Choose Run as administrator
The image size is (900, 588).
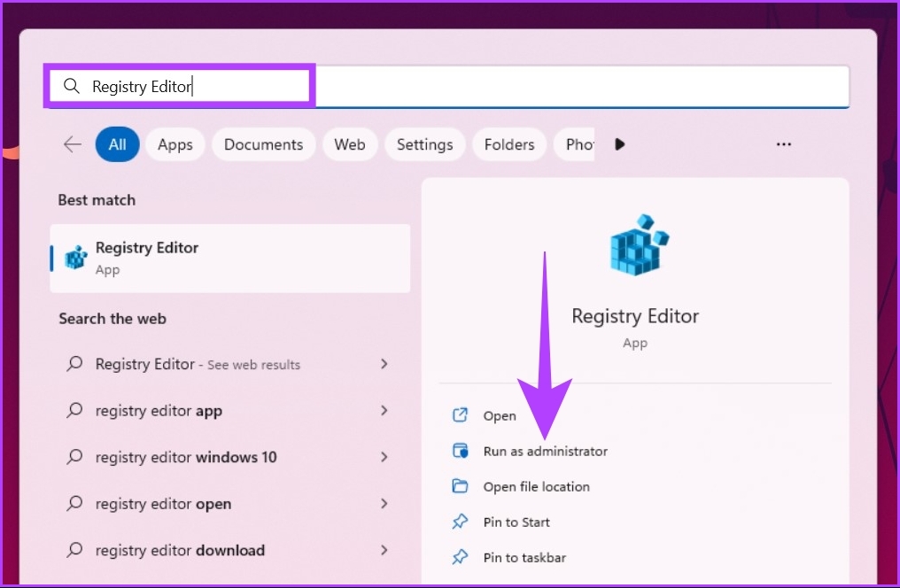(x=546, y=451)
